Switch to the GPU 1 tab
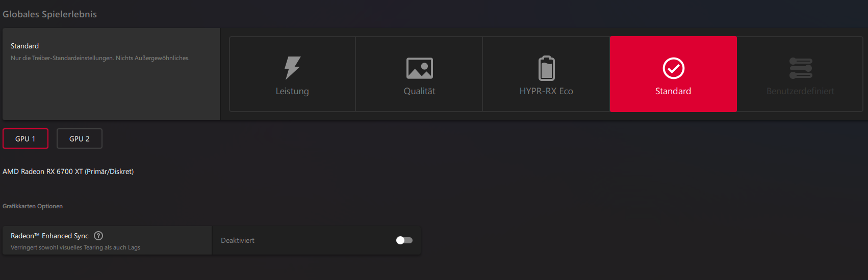The image size is (868, 280). click(x=25, y=138)
